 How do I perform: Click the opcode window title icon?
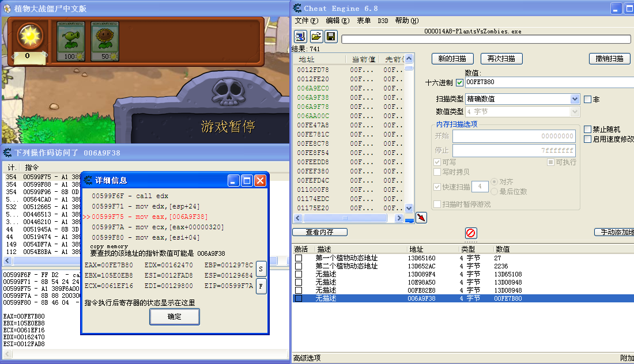(7, 153)
